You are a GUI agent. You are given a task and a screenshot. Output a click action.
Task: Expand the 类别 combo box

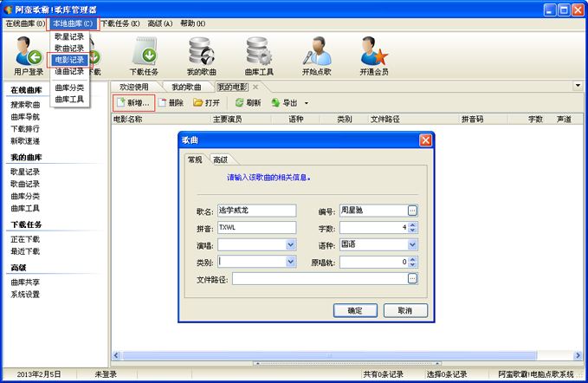point(291,262)
